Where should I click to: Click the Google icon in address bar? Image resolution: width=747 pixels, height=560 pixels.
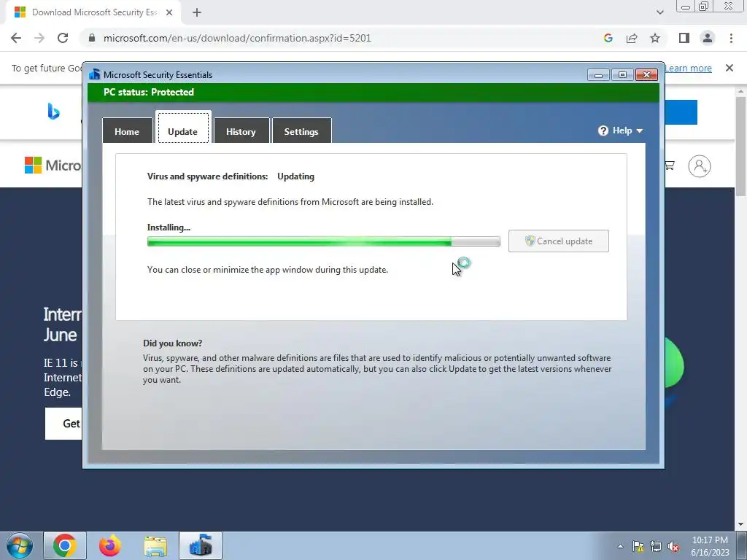608,38
